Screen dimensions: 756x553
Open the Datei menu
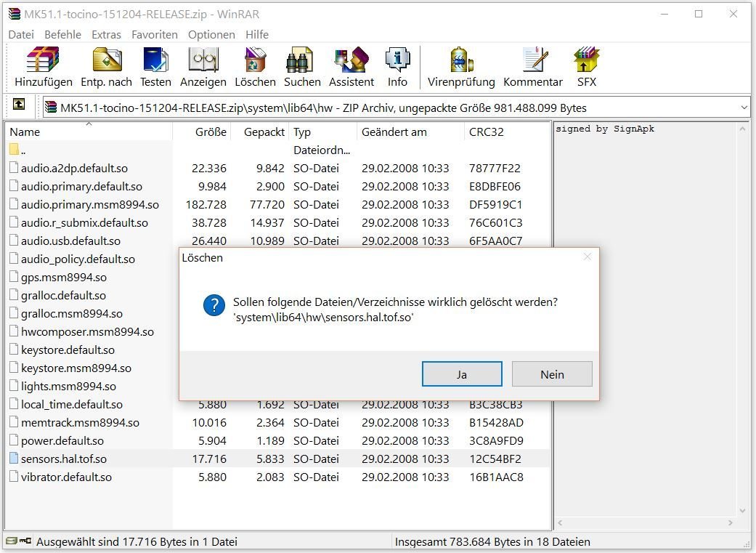point(21,35)
